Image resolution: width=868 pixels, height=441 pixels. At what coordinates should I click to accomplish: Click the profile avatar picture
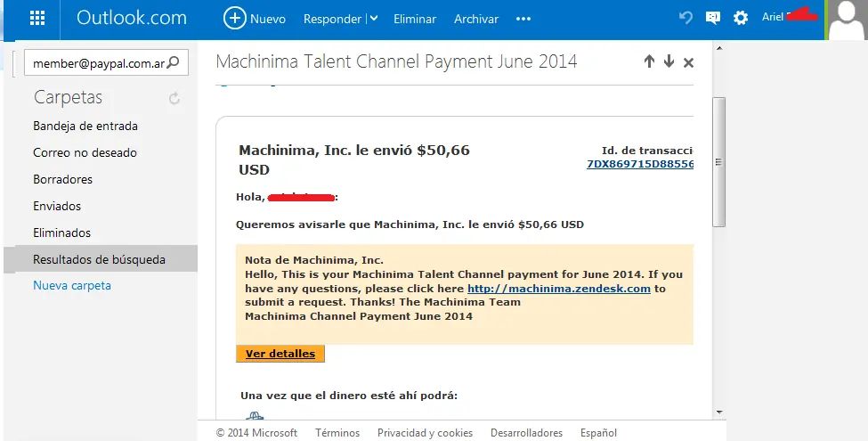point(847,20)
